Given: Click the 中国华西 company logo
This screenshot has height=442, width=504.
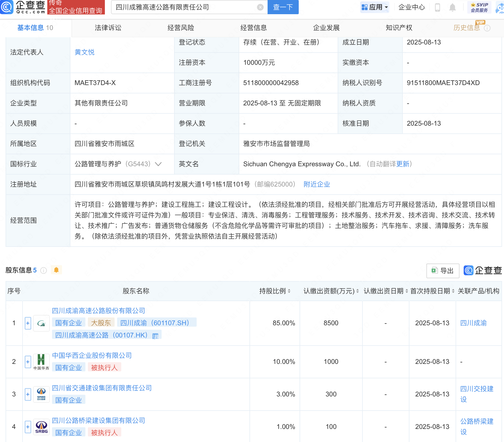Looking at the screenshot, I should tap(41, 362).
